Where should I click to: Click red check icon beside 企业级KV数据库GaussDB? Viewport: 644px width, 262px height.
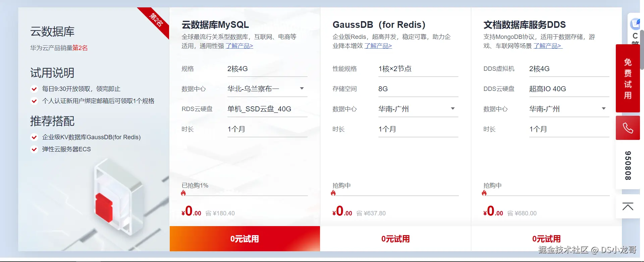coord(34,137)
